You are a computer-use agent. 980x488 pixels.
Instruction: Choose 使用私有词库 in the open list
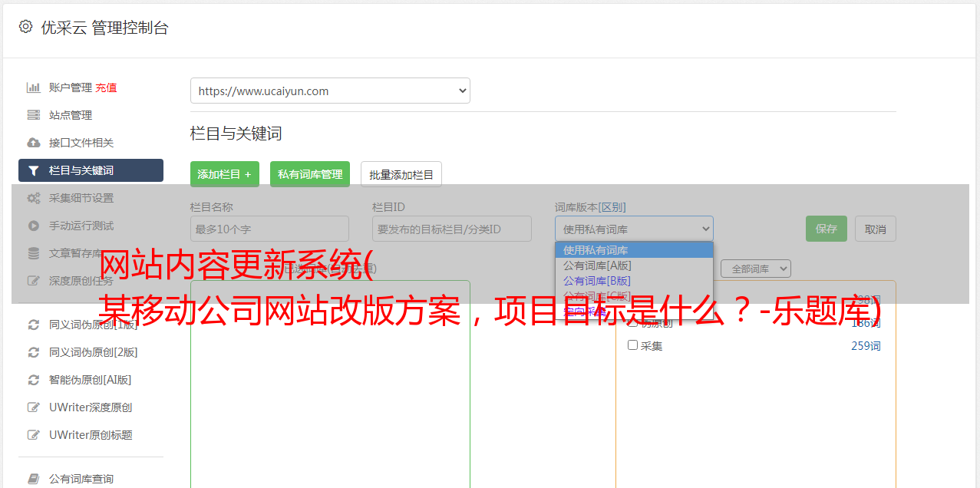[634, 250]
